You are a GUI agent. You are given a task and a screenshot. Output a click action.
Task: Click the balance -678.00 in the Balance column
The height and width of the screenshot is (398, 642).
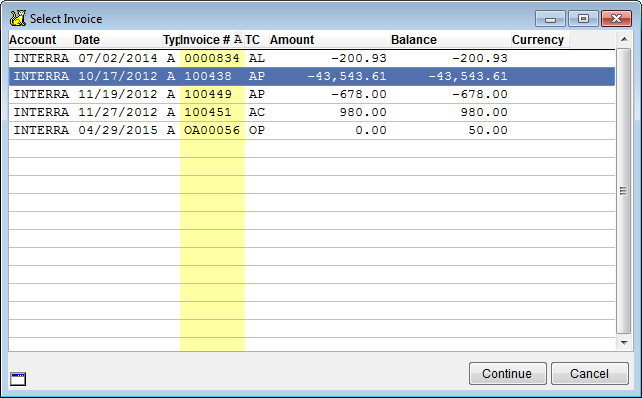(x=480, y=94)
